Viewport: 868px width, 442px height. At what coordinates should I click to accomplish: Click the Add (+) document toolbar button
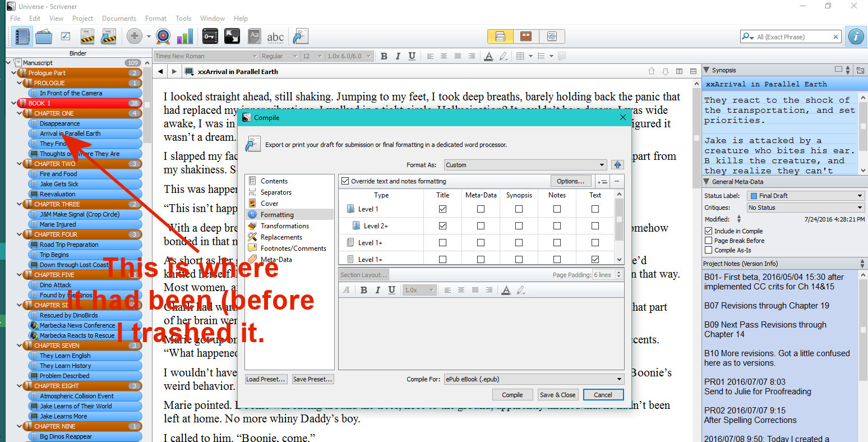pos(134,36)
